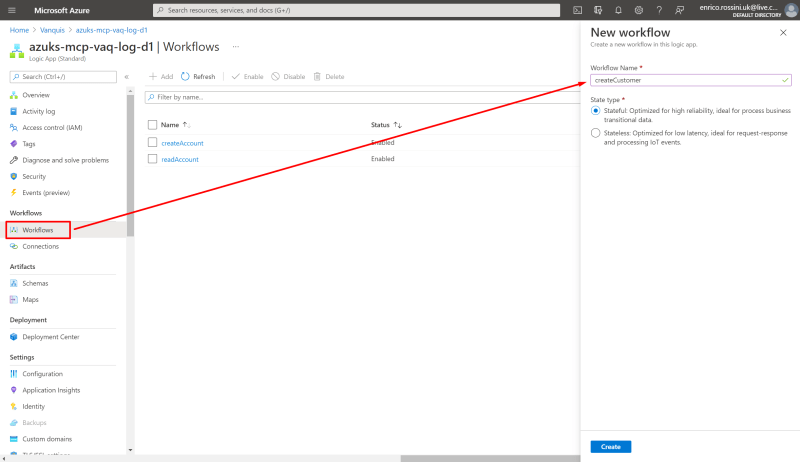This screenshot has height=462, width=800.
Task: Close the New workflow panel
Action: [783, 33]
